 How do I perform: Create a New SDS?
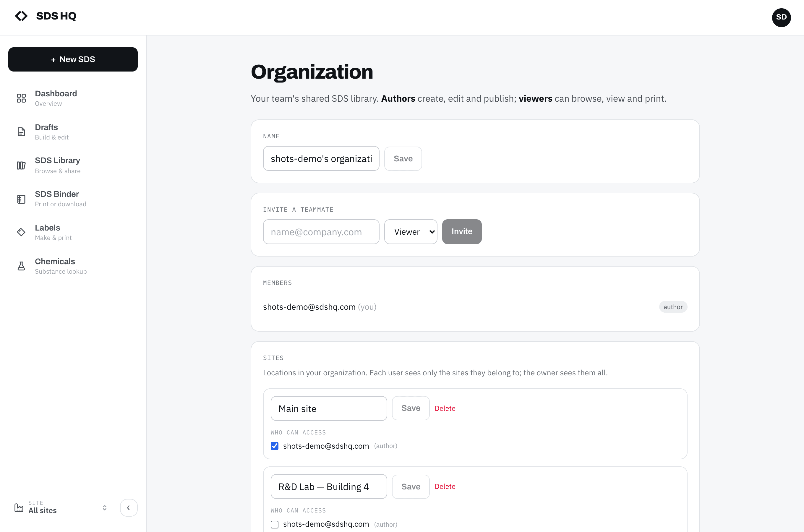[x=73, y=59]
